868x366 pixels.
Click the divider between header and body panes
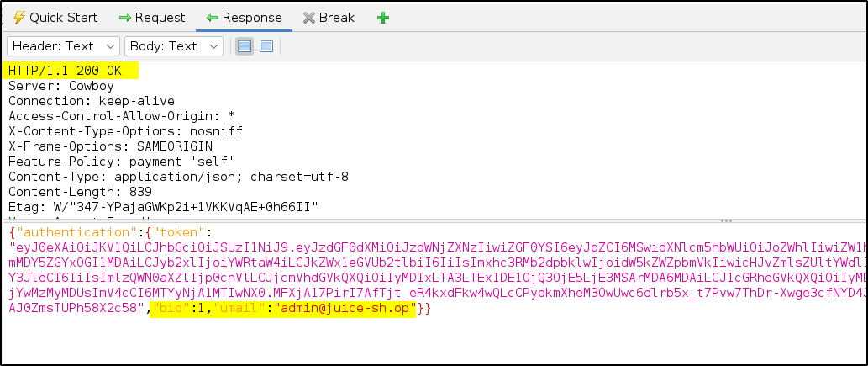click(434, 220)
